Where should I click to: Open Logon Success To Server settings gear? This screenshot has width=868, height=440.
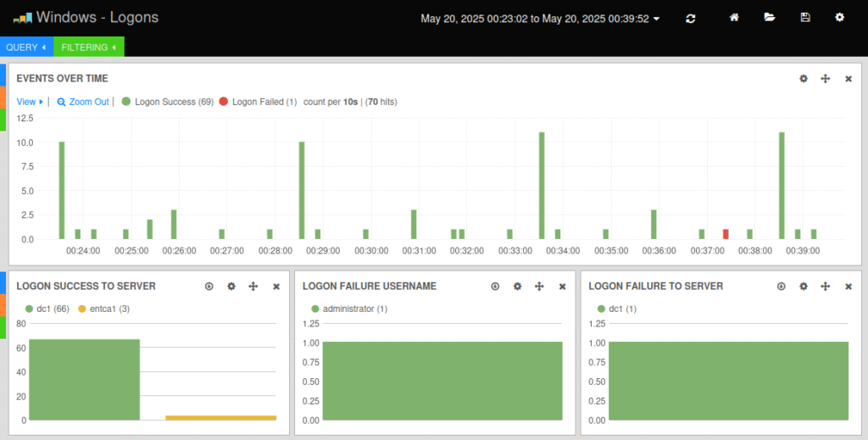point(231,287)
